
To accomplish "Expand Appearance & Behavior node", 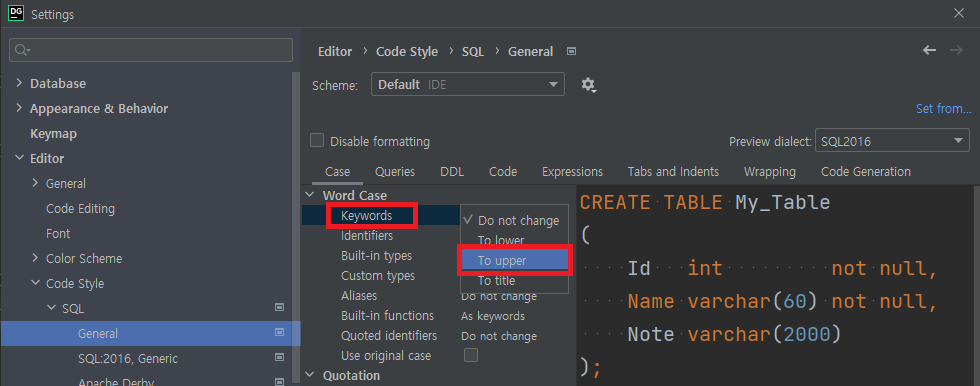I will (x=19, y=108).
